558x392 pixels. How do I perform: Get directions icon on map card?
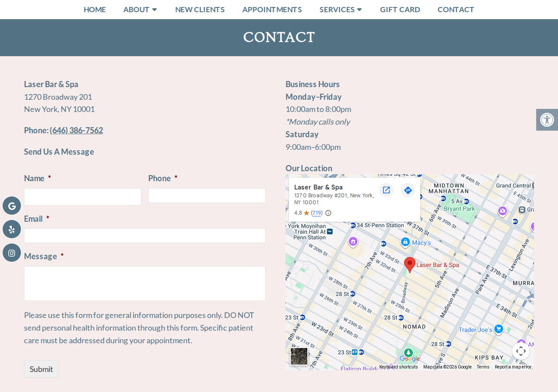408,190
